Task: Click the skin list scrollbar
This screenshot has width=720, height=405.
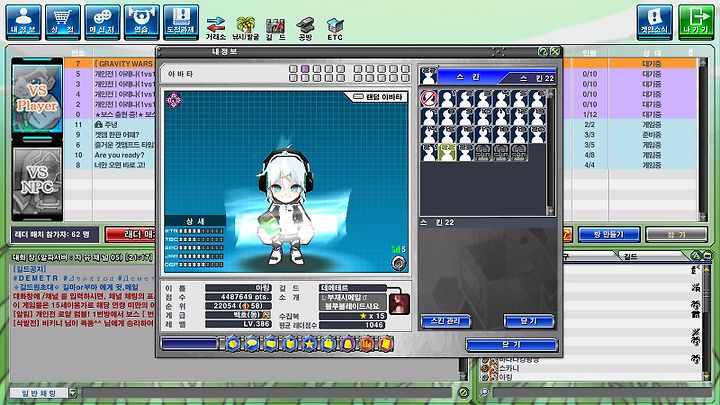Action: (x=551, y=152)
